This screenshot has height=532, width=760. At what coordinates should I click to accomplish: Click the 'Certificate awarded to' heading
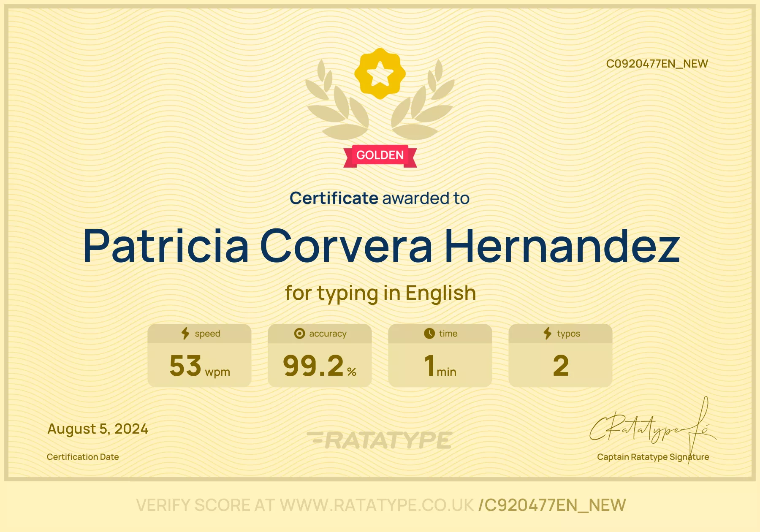(380, 198)
